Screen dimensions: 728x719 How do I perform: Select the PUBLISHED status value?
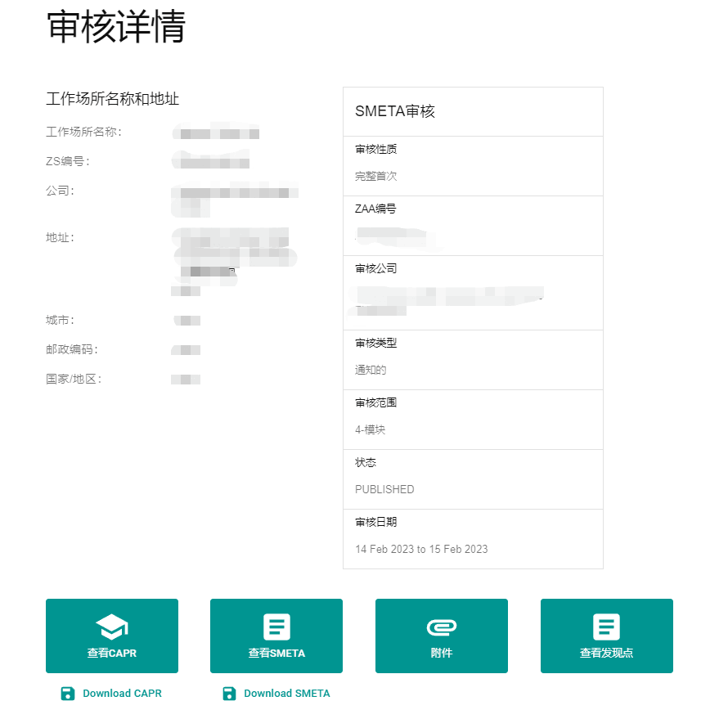[x=384, y=489]
